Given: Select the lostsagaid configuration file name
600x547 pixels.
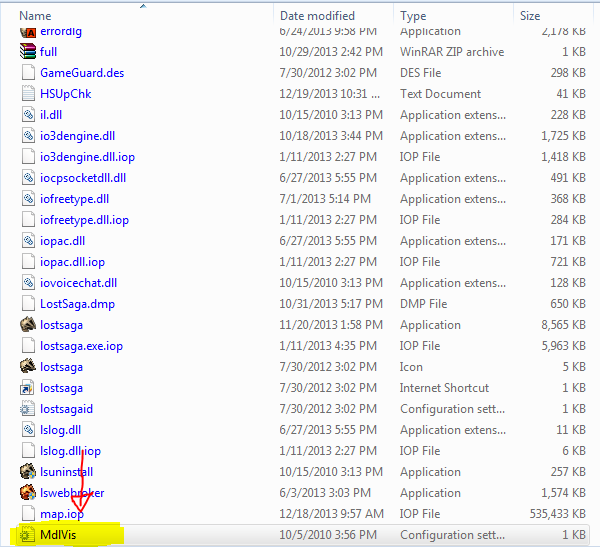Looking at the screenshot, I should click(x=66, y=409).
